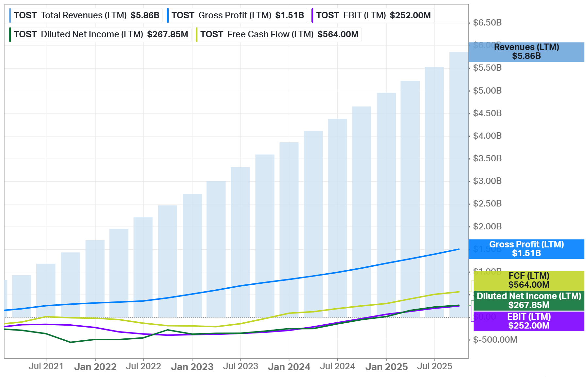Click the $5.00B y-axis label
Image resolution: width=588 pixels, height=377 pixels.
click(x=487, y=91)
